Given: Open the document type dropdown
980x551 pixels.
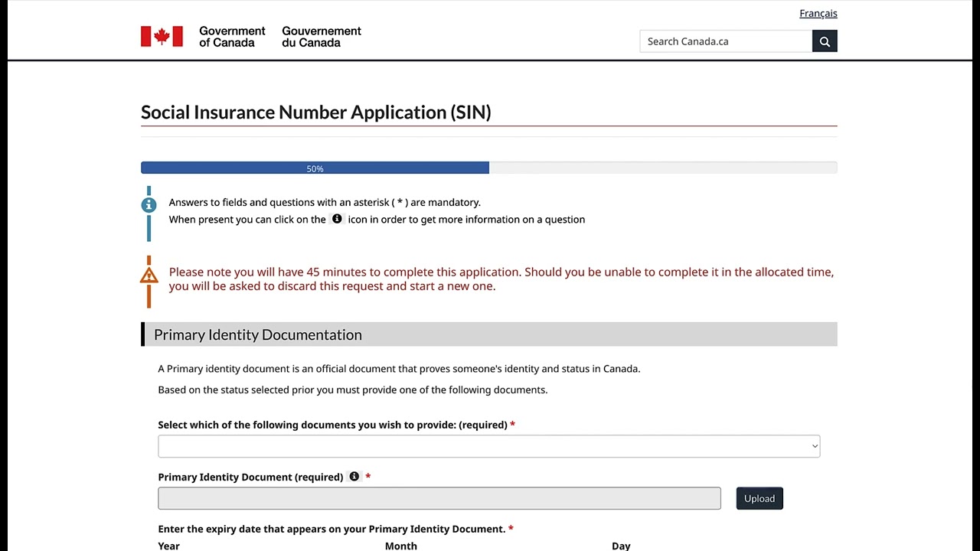Looking at the screenshot, I should coord(488,446).
